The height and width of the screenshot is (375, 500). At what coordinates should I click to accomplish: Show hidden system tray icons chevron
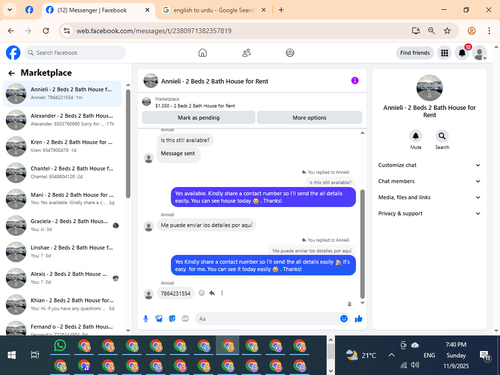click(391, 355)
